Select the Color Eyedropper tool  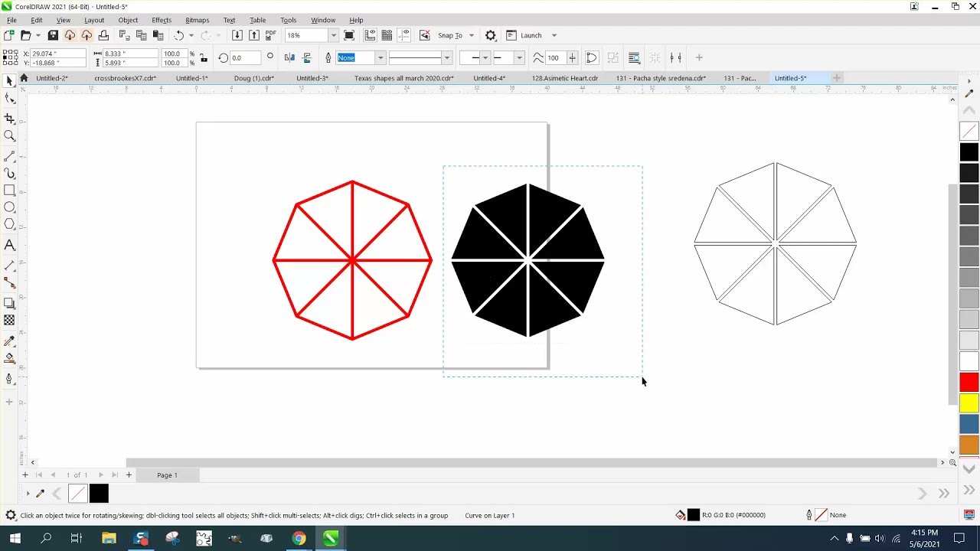pyautogui.click(x=9, y=341)
